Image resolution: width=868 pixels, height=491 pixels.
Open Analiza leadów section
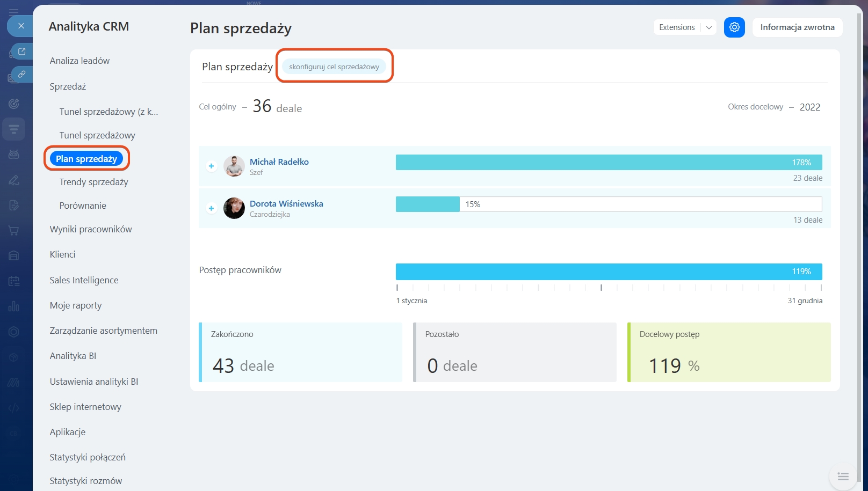point(79,61)
